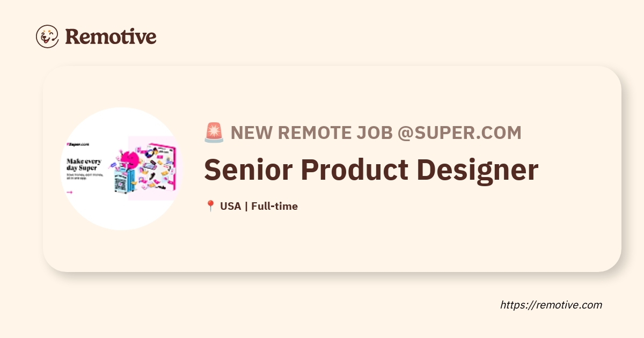Screen dimensions: 644x338
Task: Select the Full-time job type text
Action: (x=274, y=206)
